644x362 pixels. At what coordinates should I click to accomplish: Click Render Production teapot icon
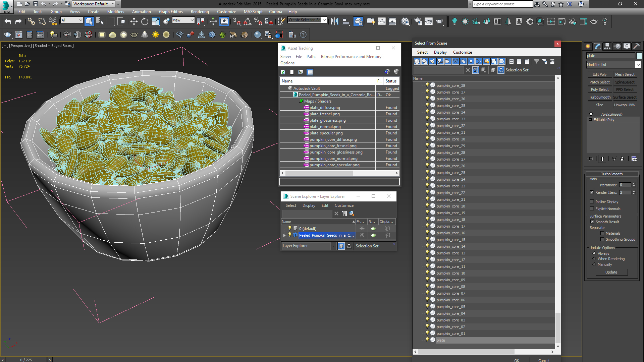pyautogui.click(x=439, y=21)
